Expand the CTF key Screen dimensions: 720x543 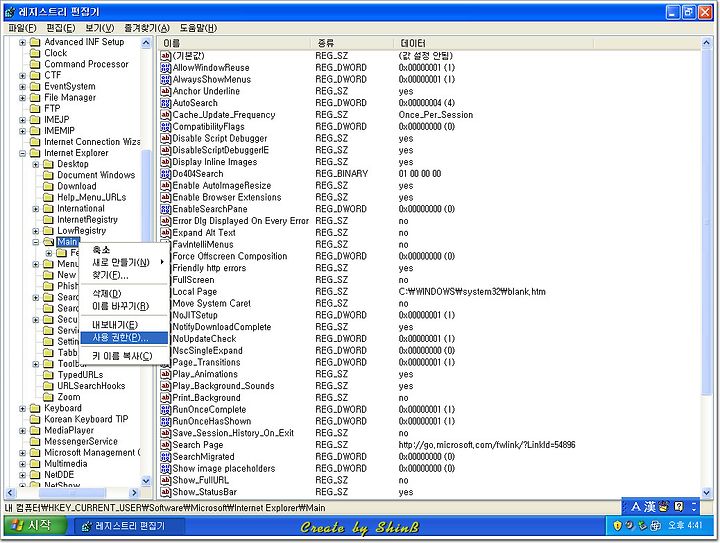[x=22, y=75]
